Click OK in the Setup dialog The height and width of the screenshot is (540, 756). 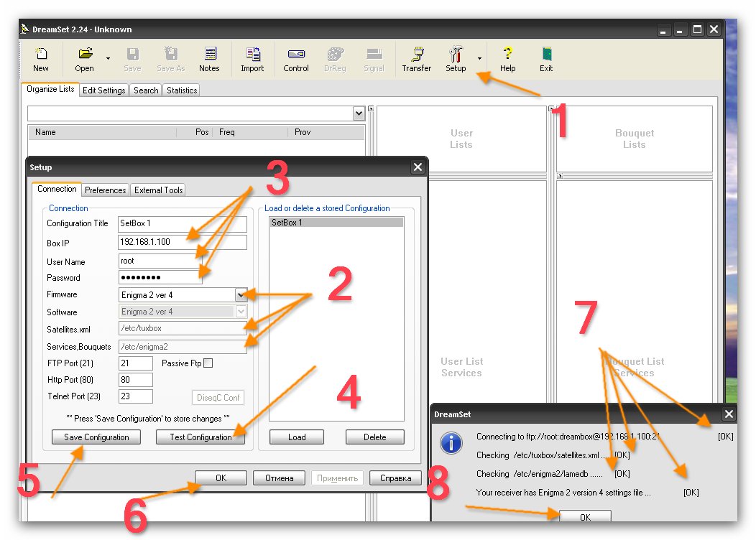pyautogui.click(x=221, y=478)
